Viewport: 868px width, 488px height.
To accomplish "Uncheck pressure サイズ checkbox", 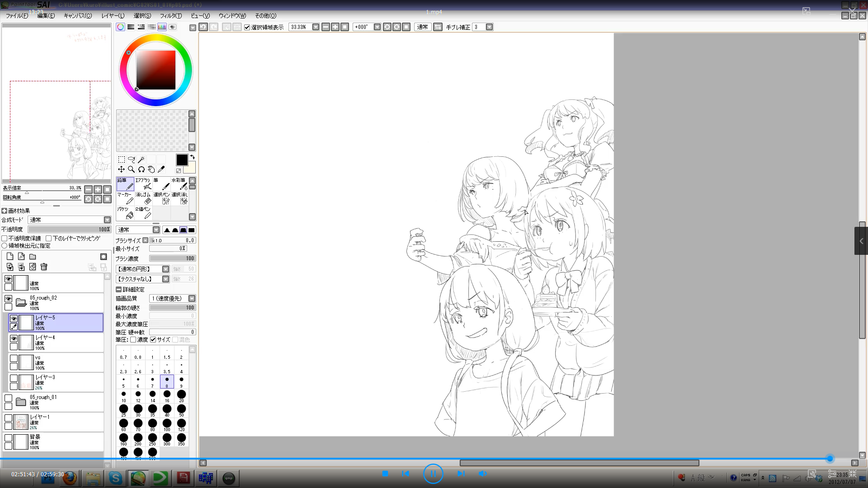I will [x=153, y=340].
